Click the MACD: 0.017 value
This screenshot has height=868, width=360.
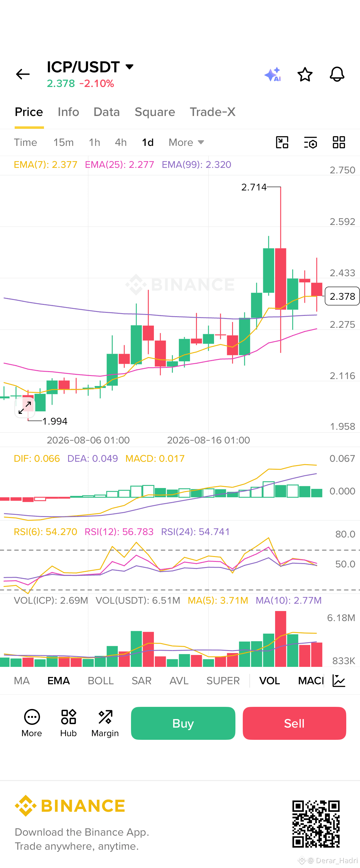point(155,459)
